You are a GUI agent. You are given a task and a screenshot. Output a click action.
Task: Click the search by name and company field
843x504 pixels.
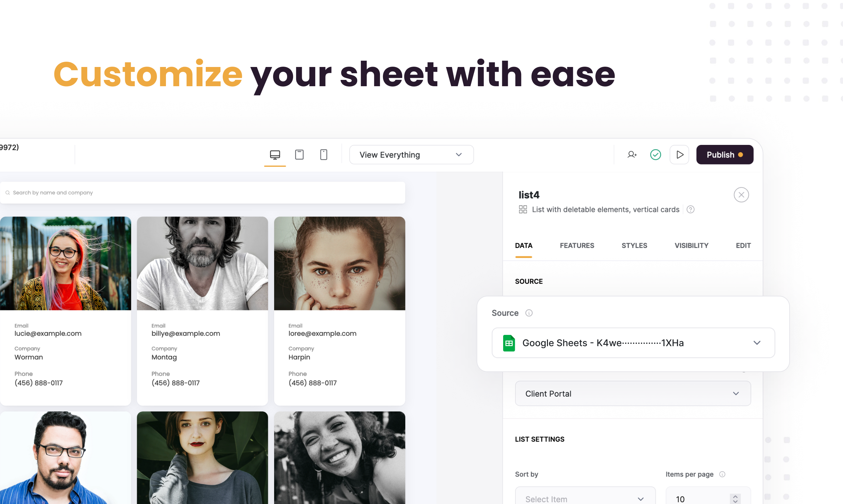(204, 193)
